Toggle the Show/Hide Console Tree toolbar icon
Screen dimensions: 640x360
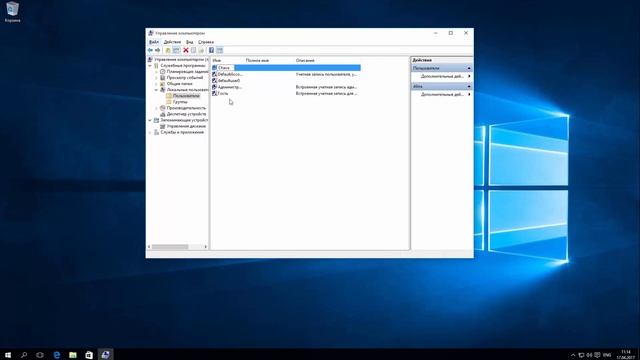coord(176,50)
